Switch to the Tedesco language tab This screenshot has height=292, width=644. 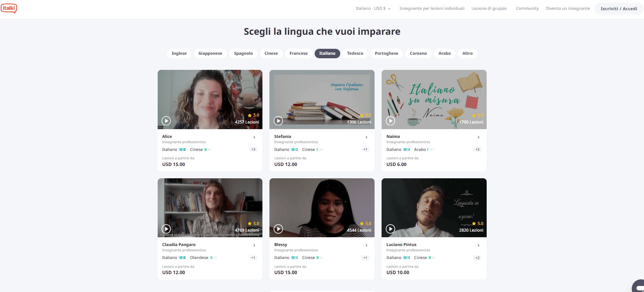click(x=355, y=53)
